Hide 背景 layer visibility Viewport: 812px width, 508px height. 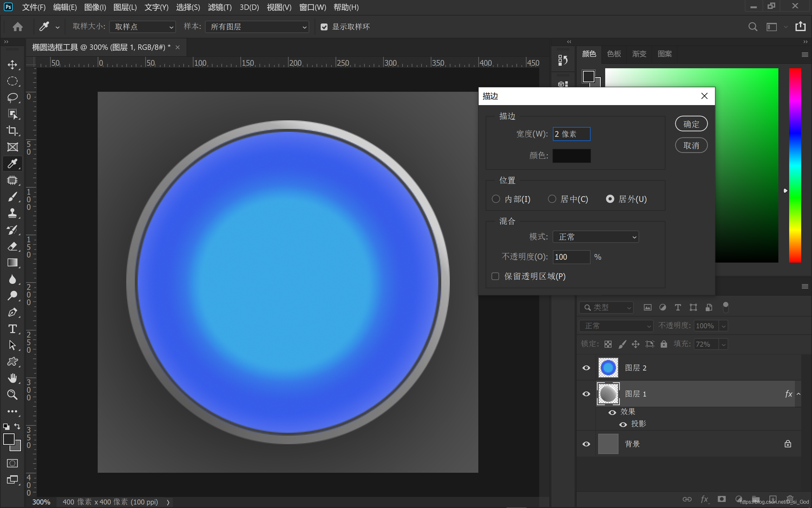pyautogui.click(x=586, y=444)
